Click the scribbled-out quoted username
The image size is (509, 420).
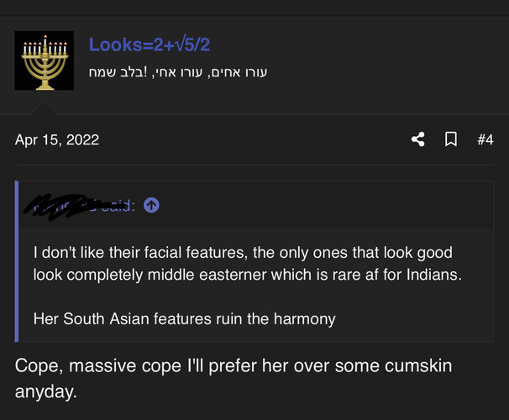tap(60, 207)
